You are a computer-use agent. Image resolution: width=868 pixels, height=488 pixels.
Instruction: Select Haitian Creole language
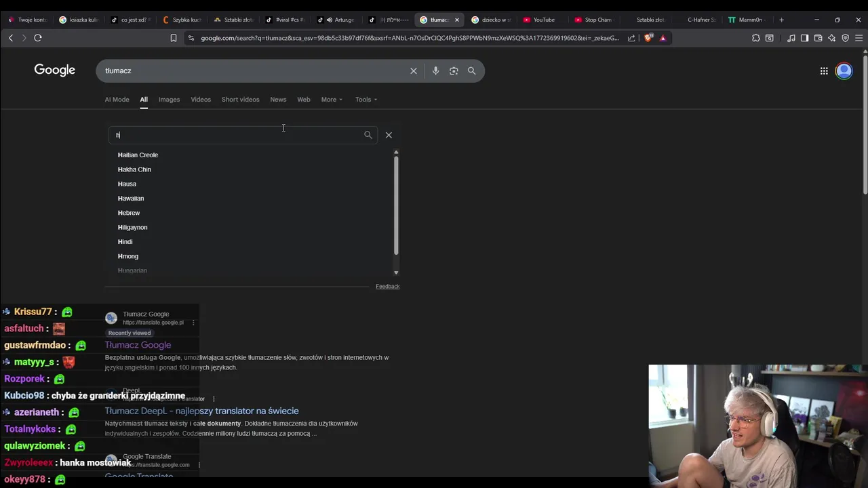[138, 155]
